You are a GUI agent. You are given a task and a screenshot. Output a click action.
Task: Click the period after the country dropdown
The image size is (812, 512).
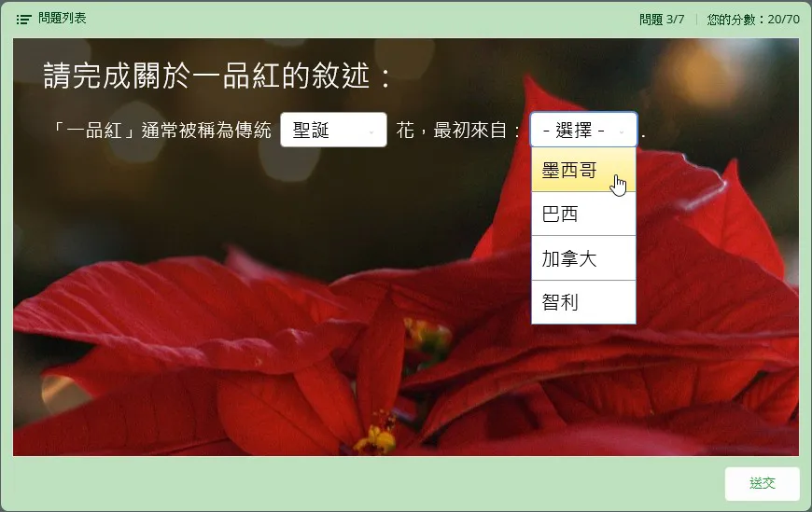(643, 132)
